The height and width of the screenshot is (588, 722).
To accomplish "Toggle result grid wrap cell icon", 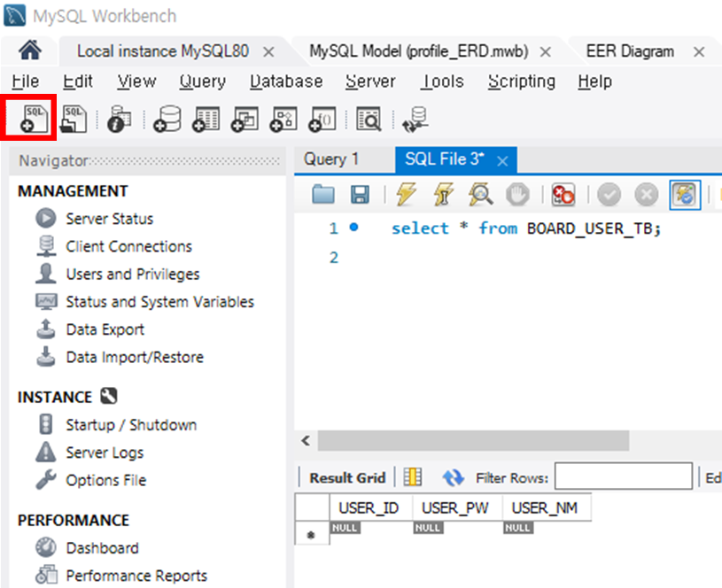I will click(413, 477).
